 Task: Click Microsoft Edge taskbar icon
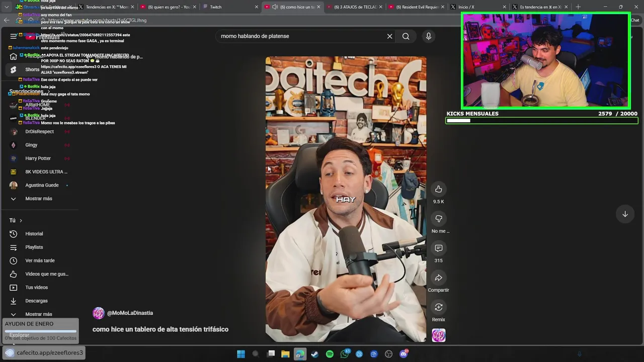click(300, 354)
